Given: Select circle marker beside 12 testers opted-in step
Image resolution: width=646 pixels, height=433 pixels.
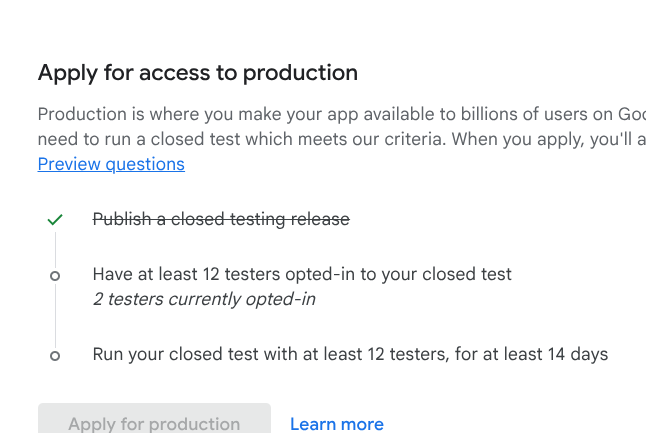Looking at the screenshot, I should pyautogui.click(x=55, y=275).
